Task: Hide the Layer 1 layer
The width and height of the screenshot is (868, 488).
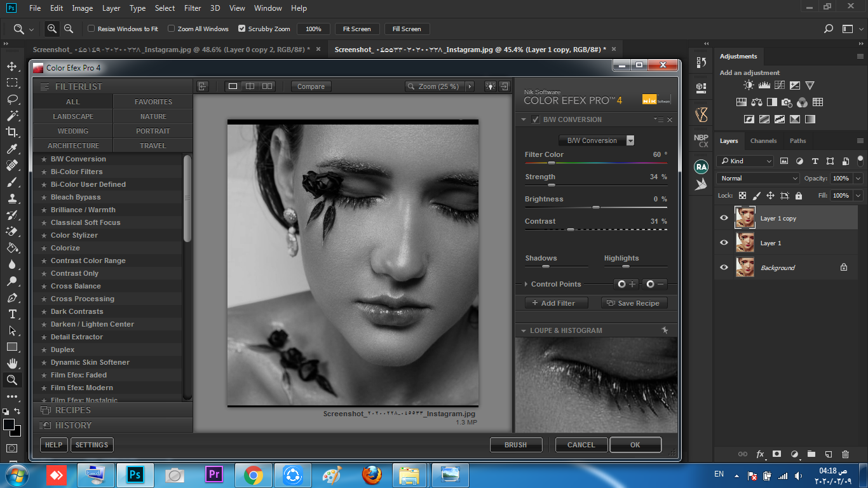Action: 724,243
